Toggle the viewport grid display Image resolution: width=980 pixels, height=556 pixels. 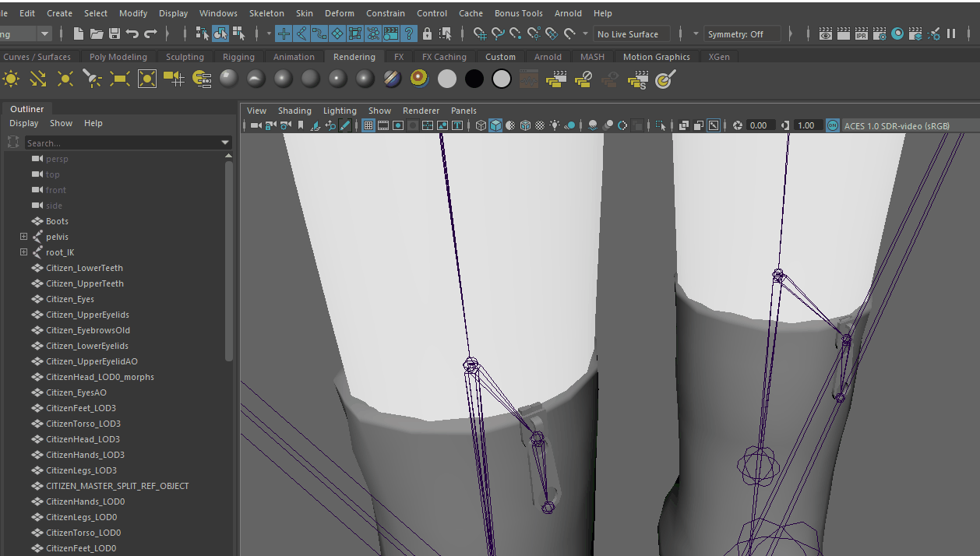click(x=368, y=125)
